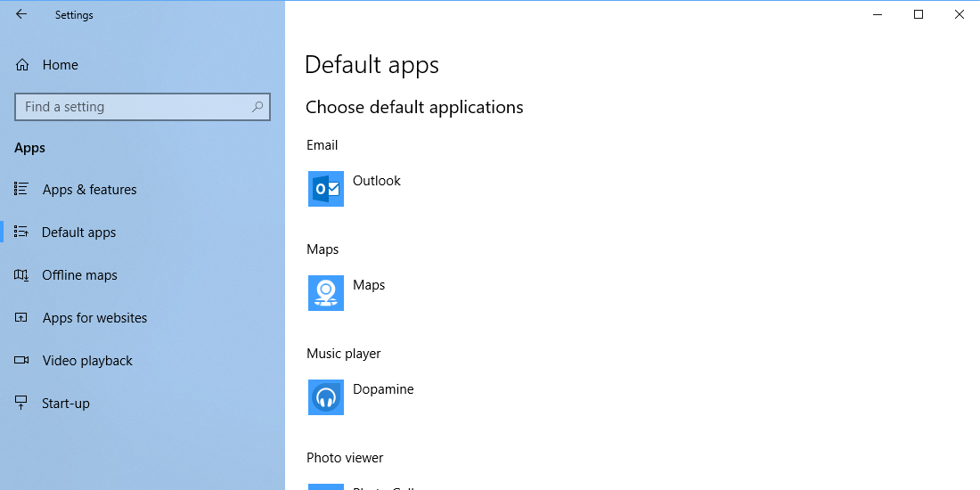Viewport: 980px width, 490px height.
Task: Close the Settings window
Action: point(960,14)
